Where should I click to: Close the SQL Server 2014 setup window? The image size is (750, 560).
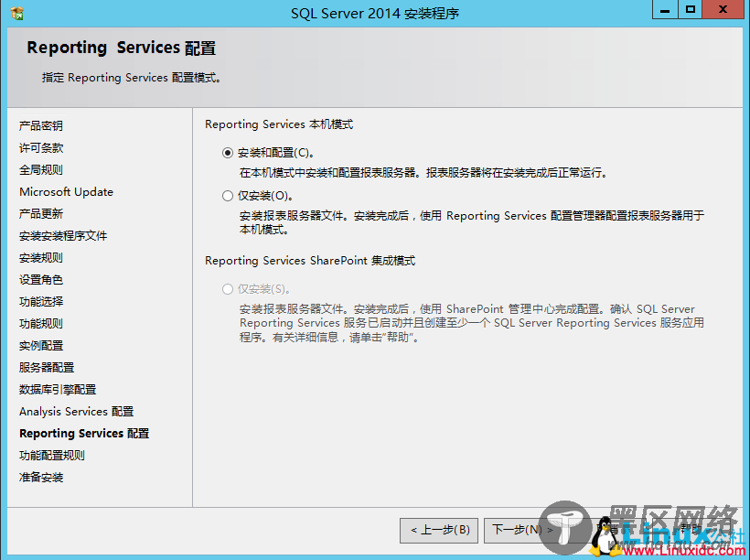723,9
